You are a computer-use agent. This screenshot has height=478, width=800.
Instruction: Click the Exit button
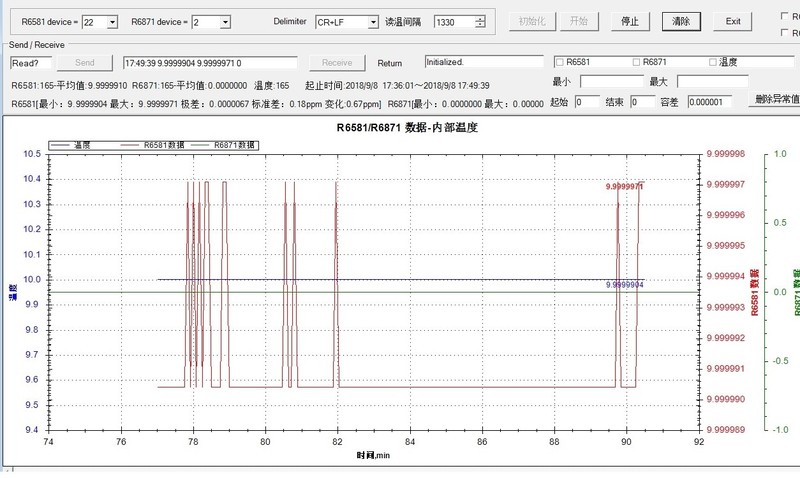coord(733,21)
